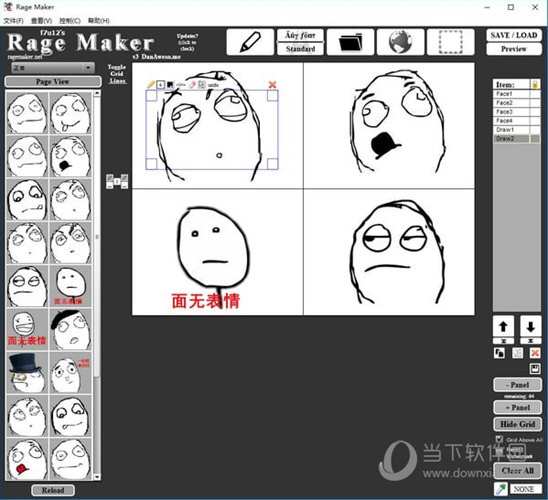Expand the face category dropdown above Page View
This screenshot has width=548, height=500.
pos(53,68)
